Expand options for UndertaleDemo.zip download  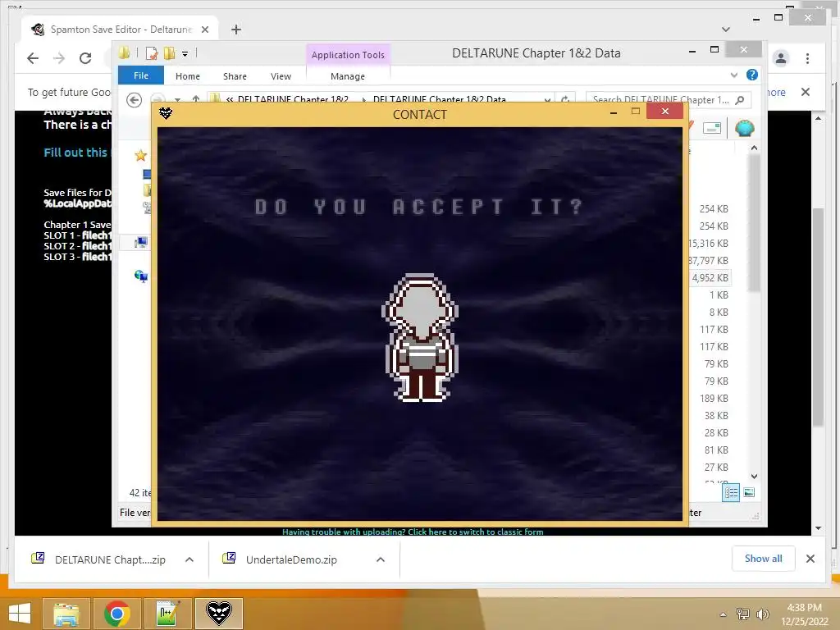381,559
